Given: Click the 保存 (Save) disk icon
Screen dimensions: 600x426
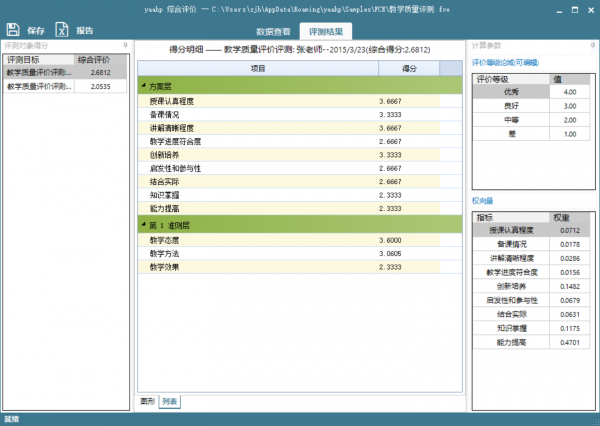Looking at the screenshot, I should 13,30.
